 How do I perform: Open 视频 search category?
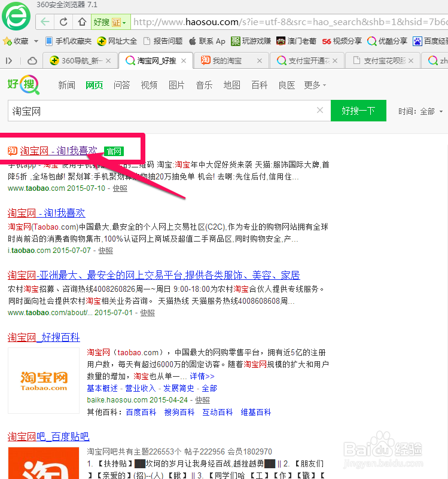point(149,85)
